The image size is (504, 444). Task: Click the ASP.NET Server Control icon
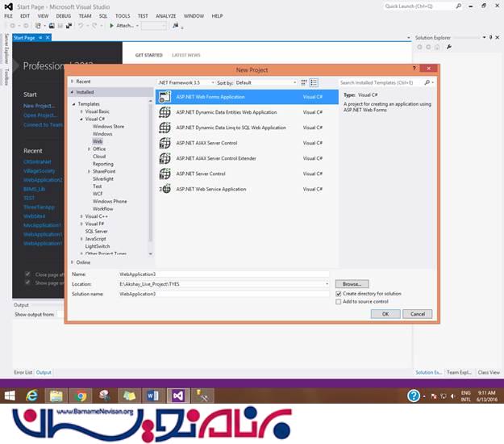(165, 174)
